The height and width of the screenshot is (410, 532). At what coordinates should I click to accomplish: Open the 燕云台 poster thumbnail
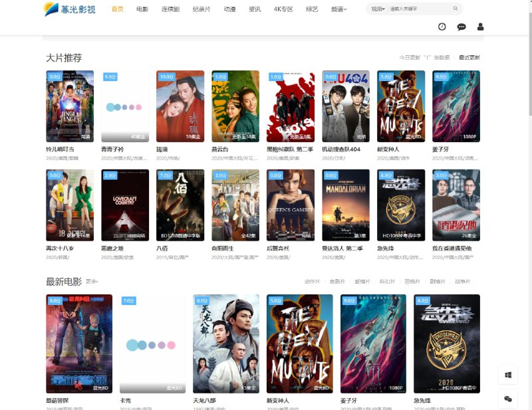click(235, 106)
